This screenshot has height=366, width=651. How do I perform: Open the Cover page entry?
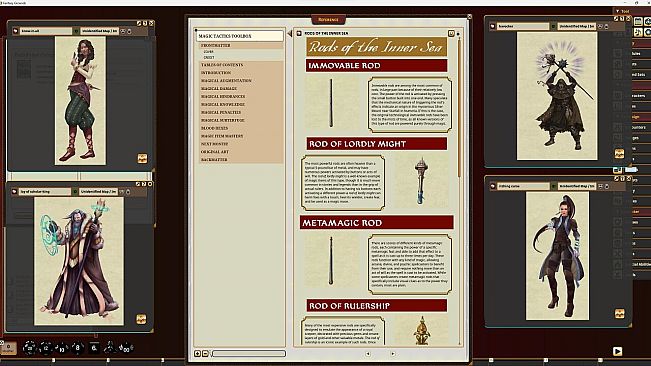tap(208, 52)
